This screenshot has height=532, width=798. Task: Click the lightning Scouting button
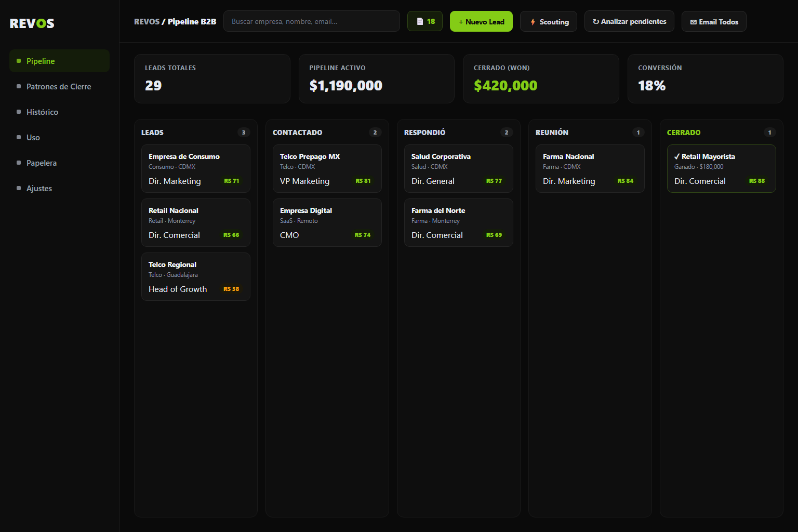(x=549, y=21)
